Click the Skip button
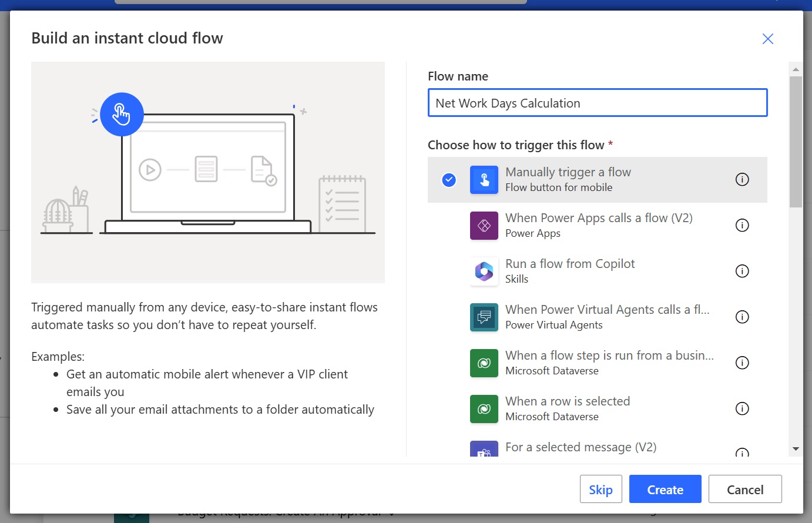 tap(600, 490)
